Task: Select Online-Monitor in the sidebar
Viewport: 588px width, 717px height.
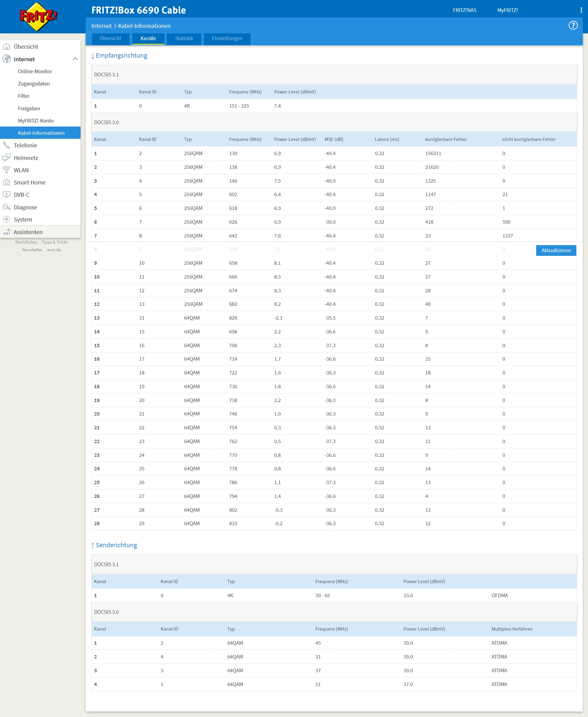Action: click(x=35, y=71)
